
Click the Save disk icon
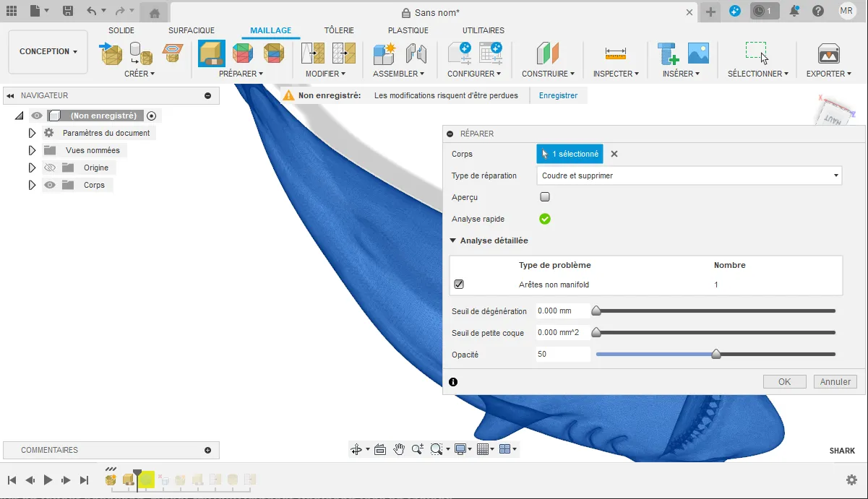coord(68,11)
